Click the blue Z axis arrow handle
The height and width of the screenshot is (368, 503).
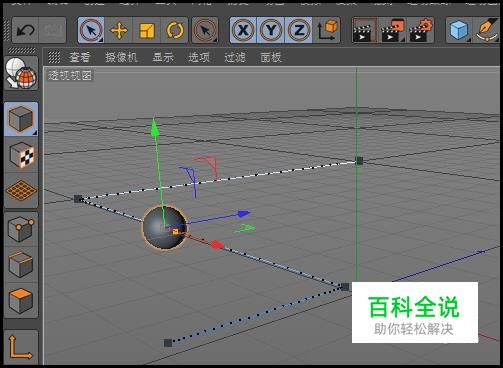pos(244,214)
